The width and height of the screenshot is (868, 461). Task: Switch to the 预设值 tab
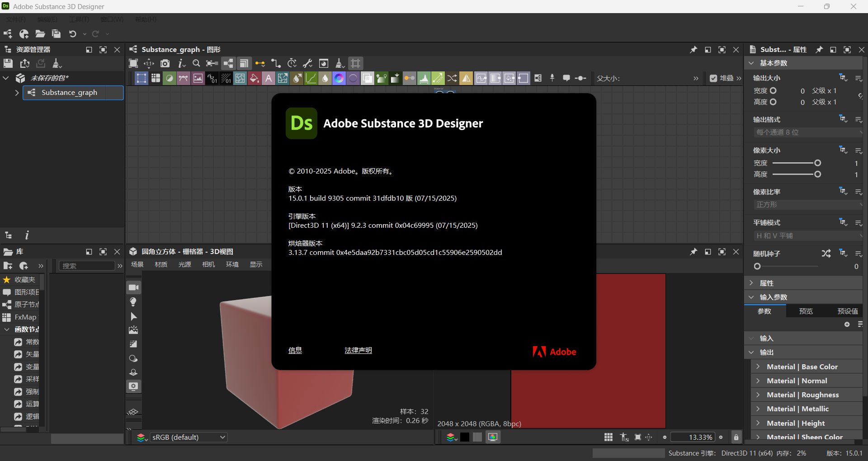pos(848,311)
